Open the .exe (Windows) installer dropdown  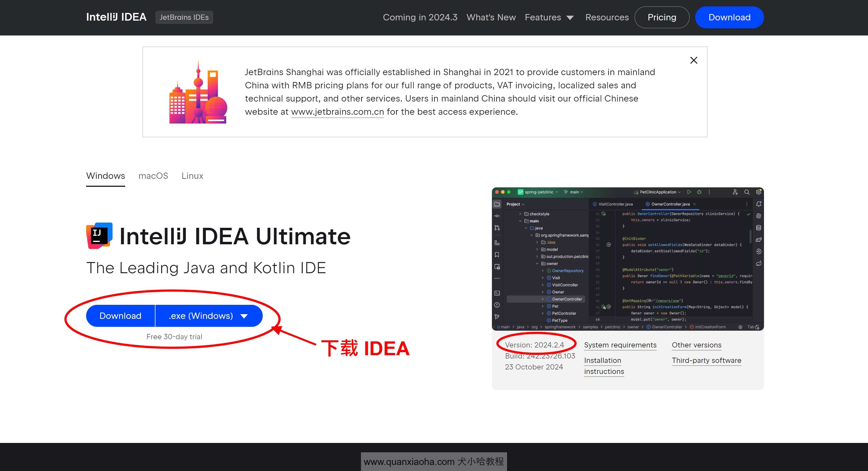pos(209,316)
